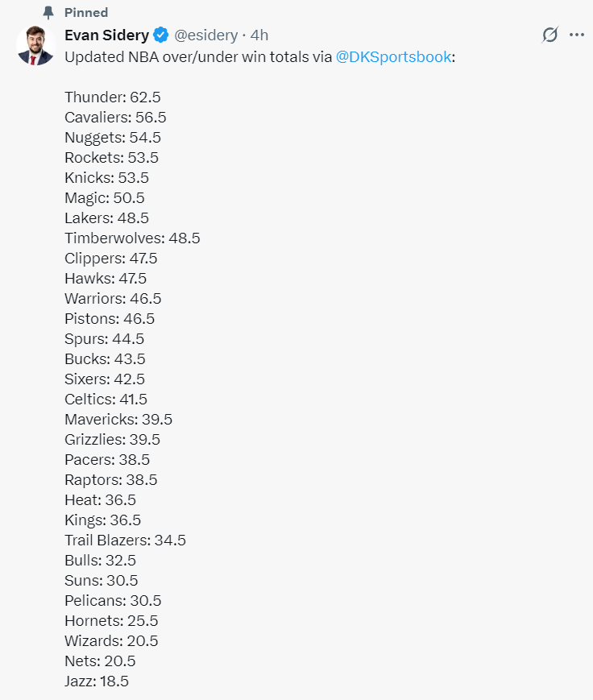Screen dimensions: 593x700
Task: Click the "Cavaliers: 56.5" line
Action: [x=115, y=117]
